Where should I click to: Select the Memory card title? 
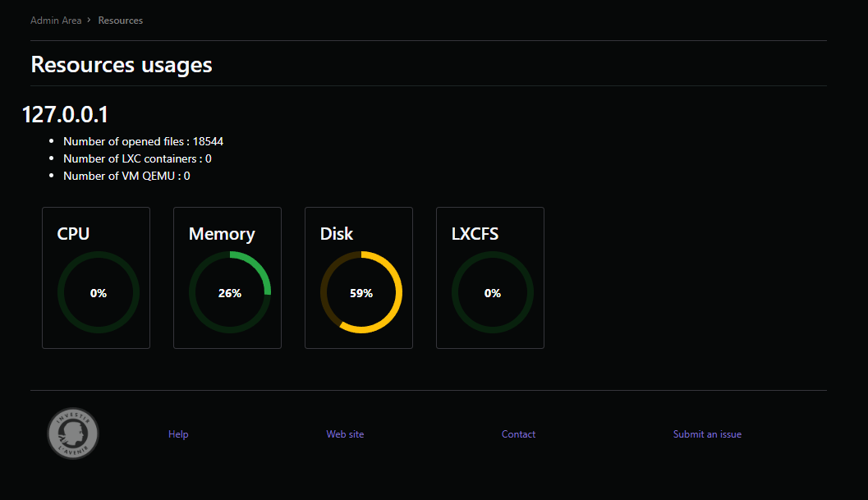pyautogui.click(x=222, y=234)
